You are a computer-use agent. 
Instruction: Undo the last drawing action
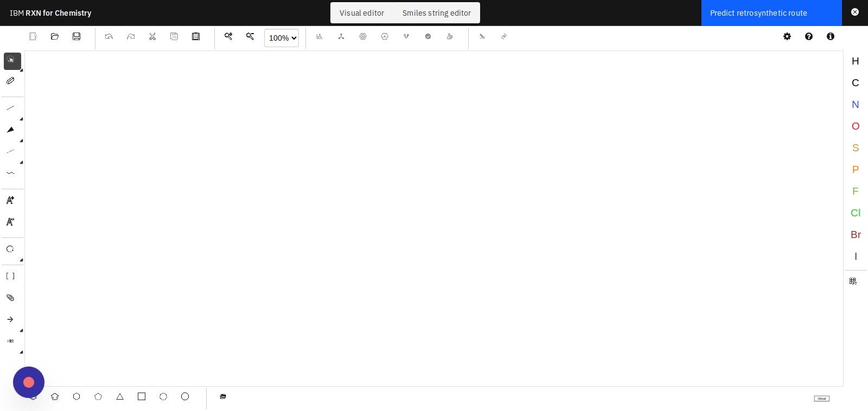click(x=109, y=36)
